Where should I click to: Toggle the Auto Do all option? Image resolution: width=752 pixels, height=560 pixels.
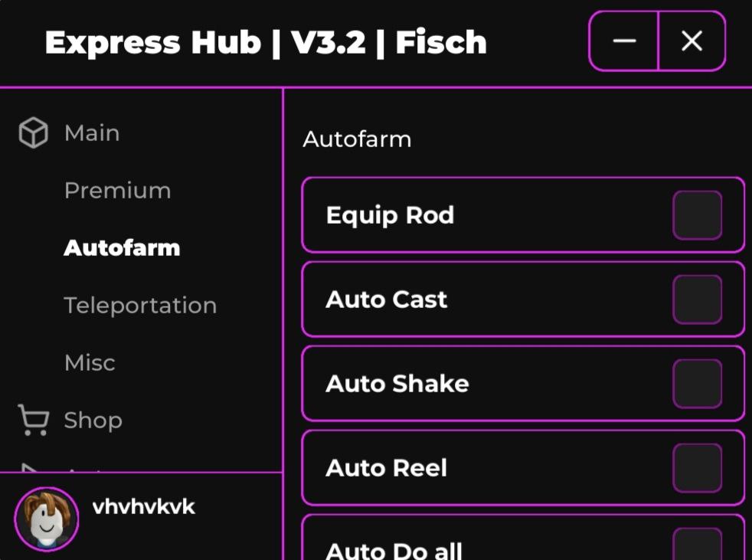(697, 545)
